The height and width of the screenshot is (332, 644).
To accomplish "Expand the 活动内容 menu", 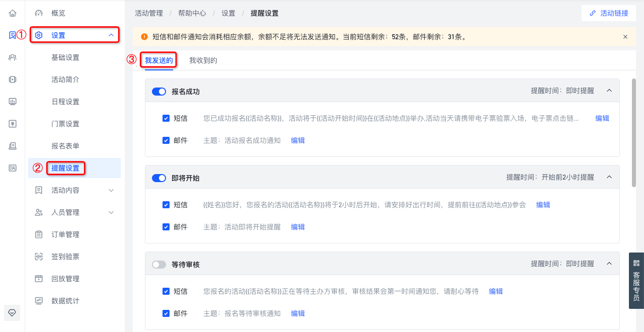I will (74, 190).
